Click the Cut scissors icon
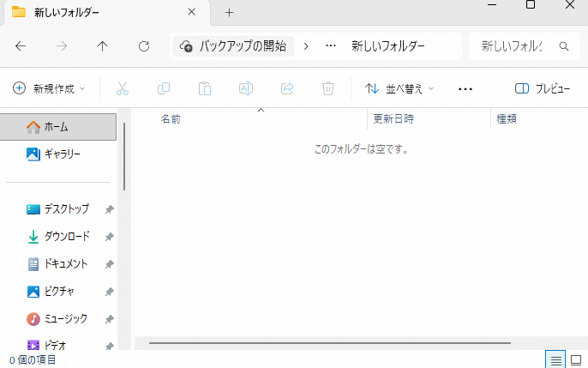The image size is (588, 368). click(122, 88)
